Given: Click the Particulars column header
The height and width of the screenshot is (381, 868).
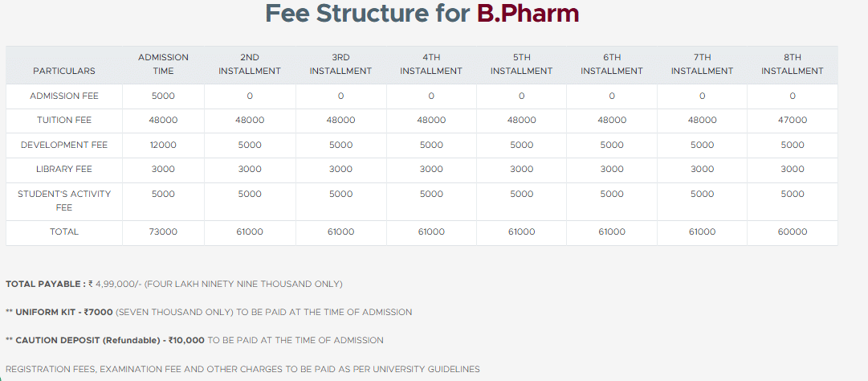Looking at the screenshot, I should point(64,71).
